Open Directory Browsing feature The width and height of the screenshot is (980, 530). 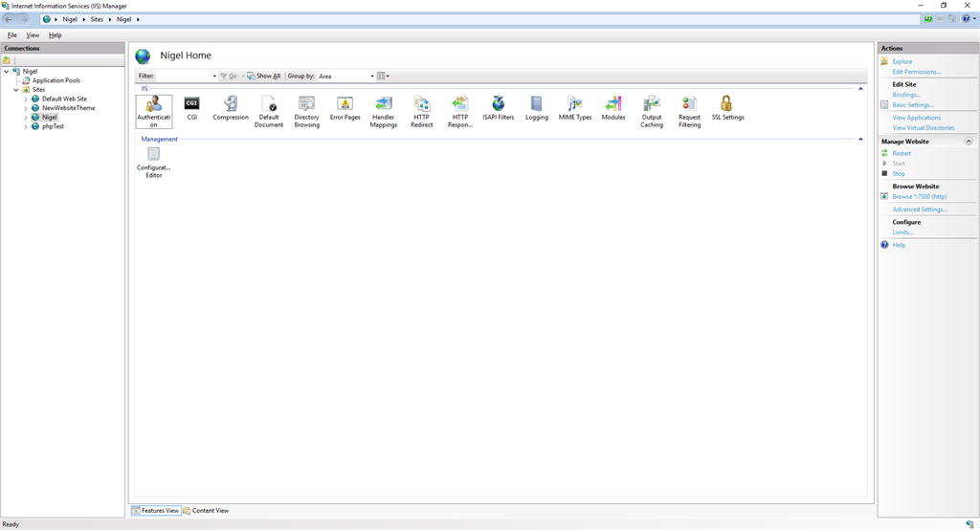point(307,112)
